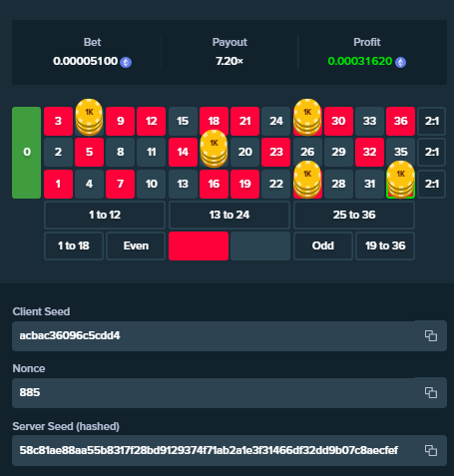
Task: Place a chip on black 22
Action: click(276, 184)
